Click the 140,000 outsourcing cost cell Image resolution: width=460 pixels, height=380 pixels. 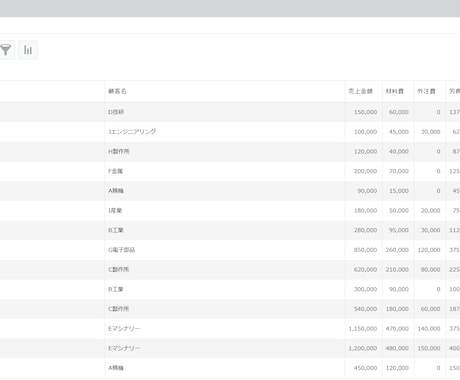(429, 328)
